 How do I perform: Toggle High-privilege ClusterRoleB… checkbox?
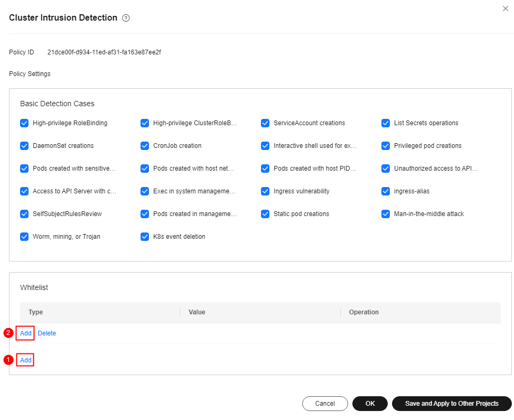tap(145, 123)
